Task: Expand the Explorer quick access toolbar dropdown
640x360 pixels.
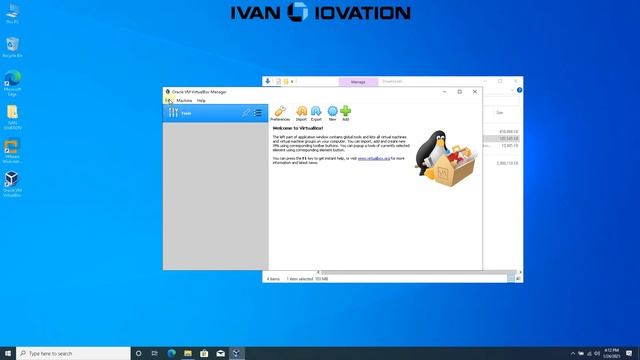Action: 292,82
